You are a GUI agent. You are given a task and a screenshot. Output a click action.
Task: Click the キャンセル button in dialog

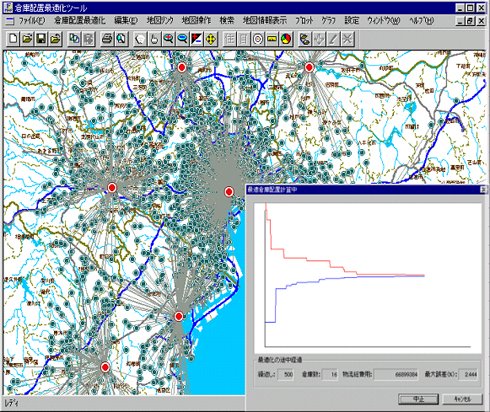click(462, 399)
